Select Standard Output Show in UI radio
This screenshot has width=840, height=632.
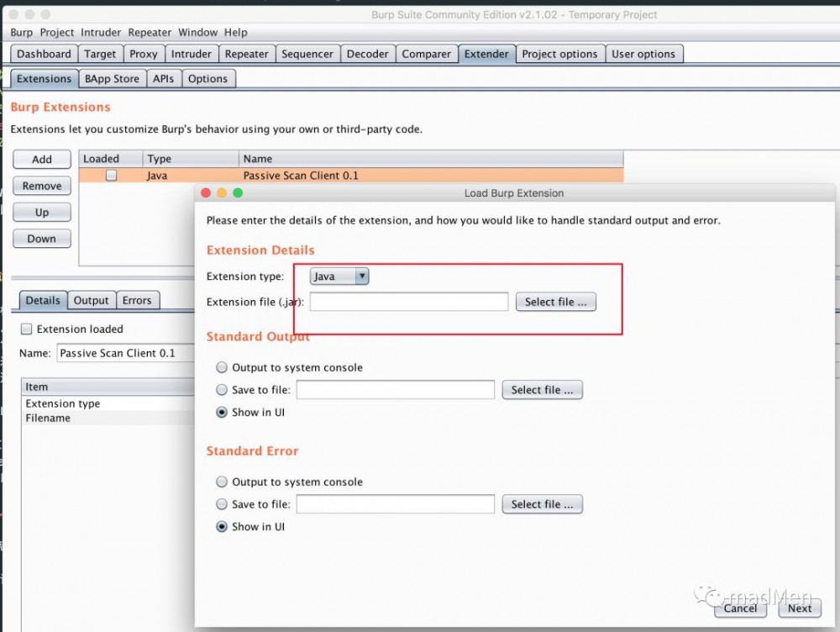pos(222,412)
